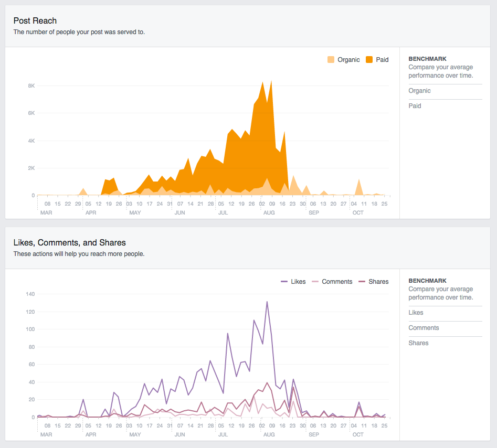This screenshot has width=497, height=448.
Task: Select the Paid benchmark option
Action: click(x=415, y=106)
